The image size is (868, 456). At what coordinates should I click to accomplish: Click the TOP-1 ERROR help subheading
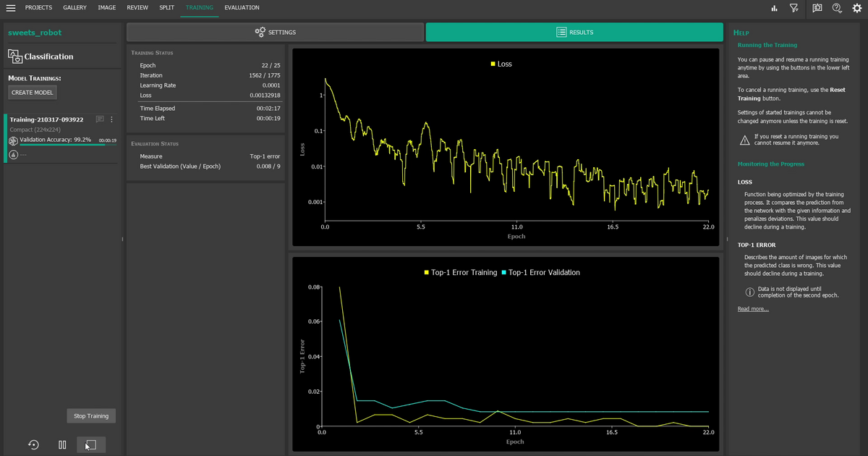pos(757,245)
